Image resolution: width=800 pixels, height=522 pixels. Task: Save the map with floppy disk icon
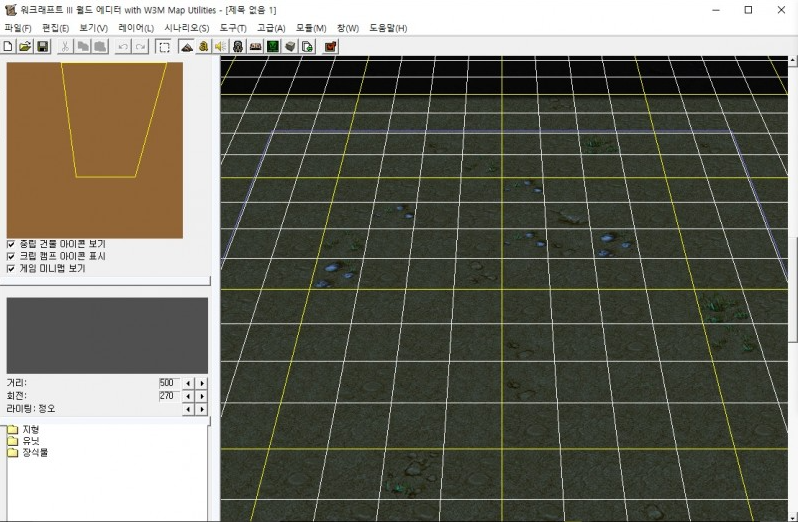click(x=43, y=47)
